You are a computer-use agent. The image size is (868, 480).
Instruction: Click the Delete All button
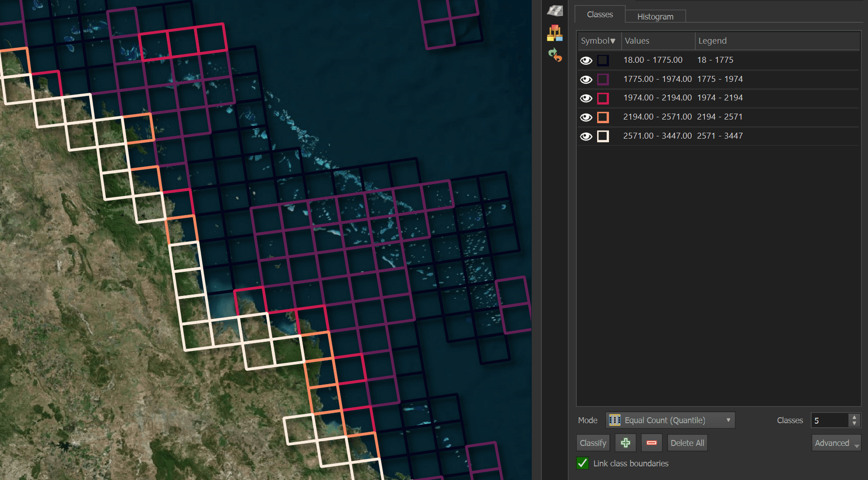point(687,443)
